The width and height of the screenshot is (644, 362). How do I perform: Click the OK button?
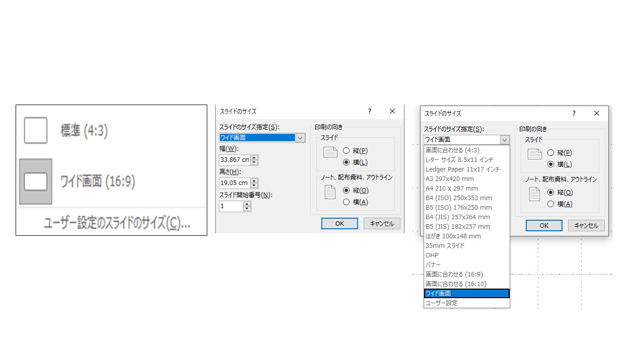(339, 223)
